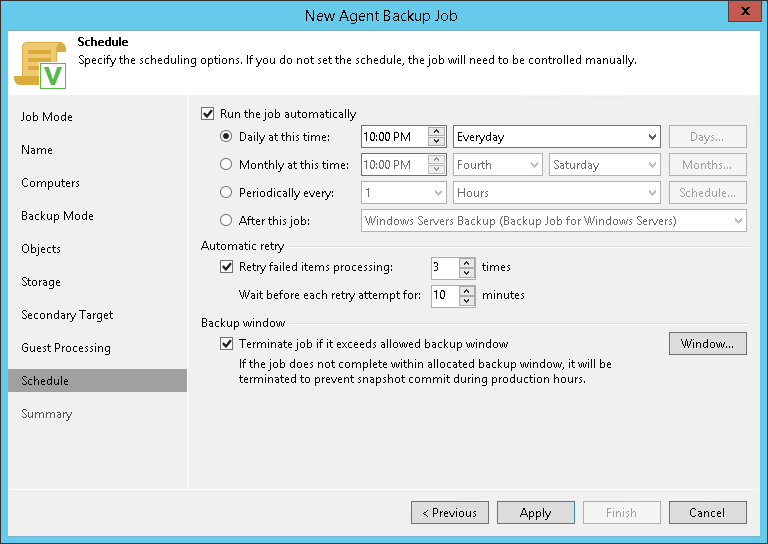Open the Saturday day dropdown
Screen dimensions: 768x544
[604, 165]
